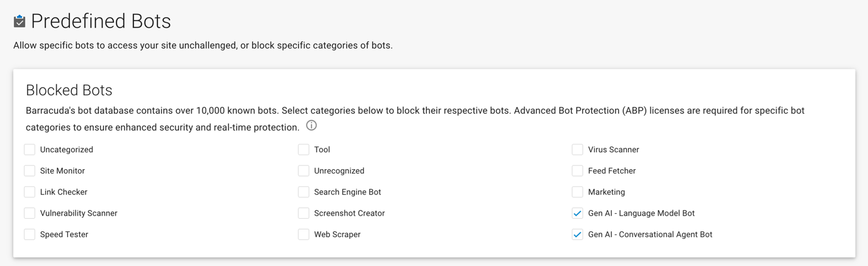Click the 'Barracuda's bot database' description text
This screenshot has height=266, width=868.
coord(415,119)
